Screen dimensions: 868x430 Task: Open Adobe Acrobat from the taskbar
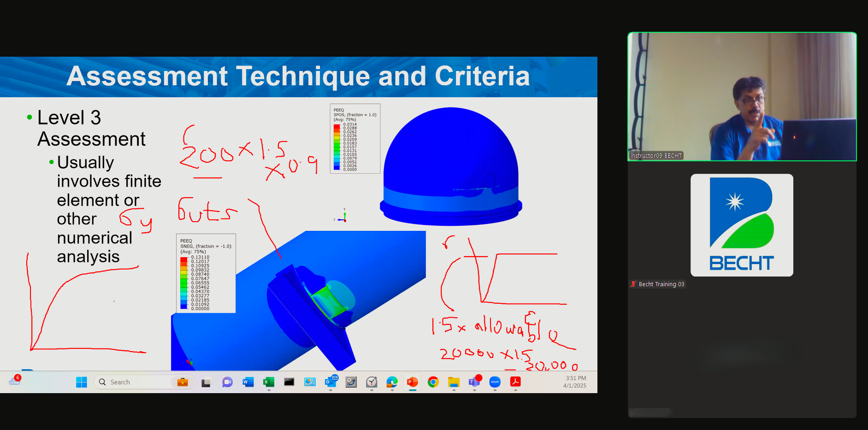click(515, 382)
